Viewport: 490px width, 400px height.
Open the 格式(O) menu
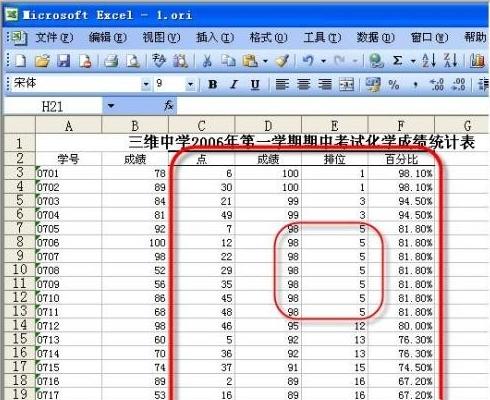click(x=268, y=37)
